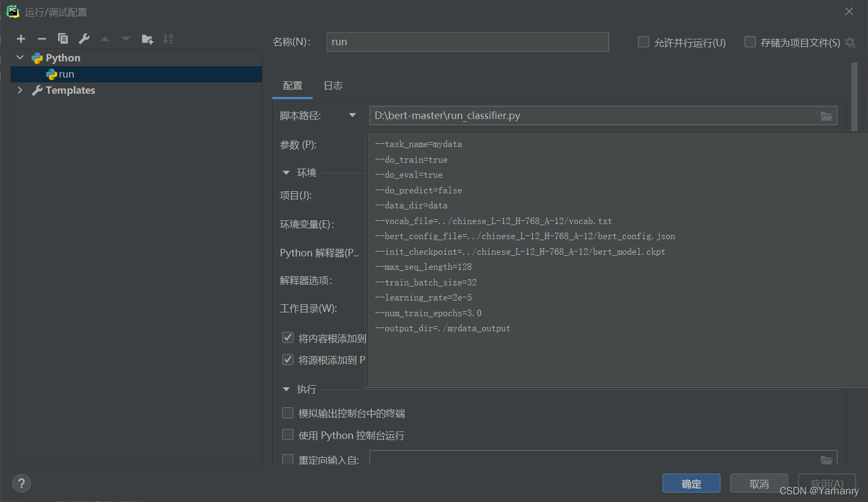Uncheck add content roots to PYTHONPATH

coord(288,338)
